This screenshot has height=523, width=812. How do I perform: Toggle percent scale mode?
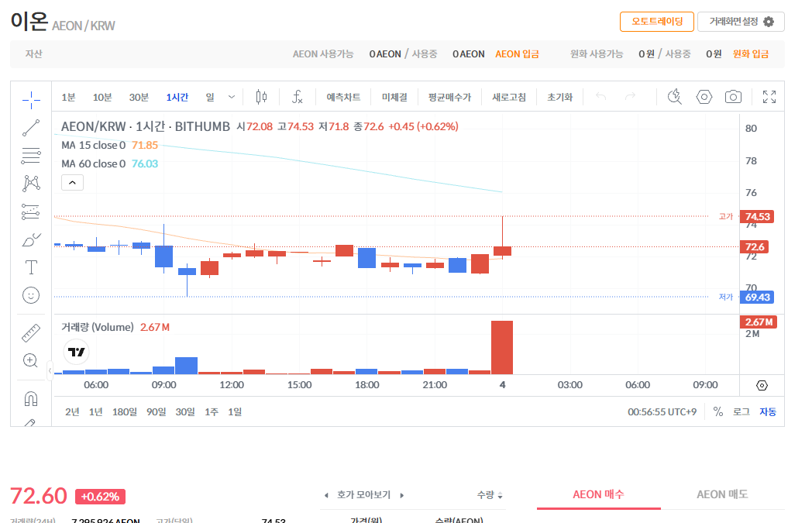[x=717, y=411]
